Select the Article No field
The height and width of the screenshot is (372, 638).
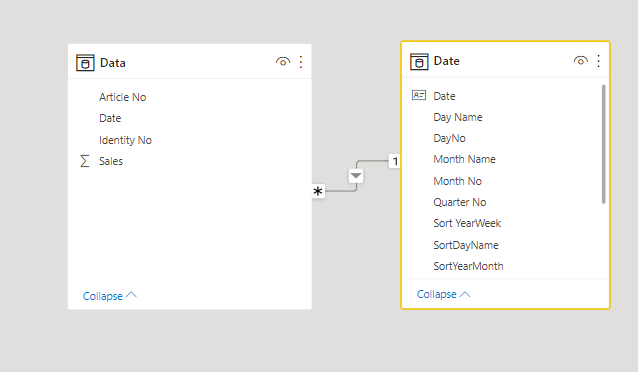pos(122,97)
